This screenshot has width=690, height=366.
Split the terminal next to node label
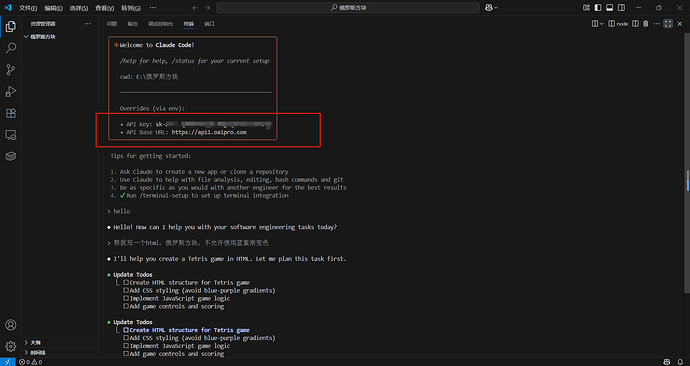click(x=635, y=24)
